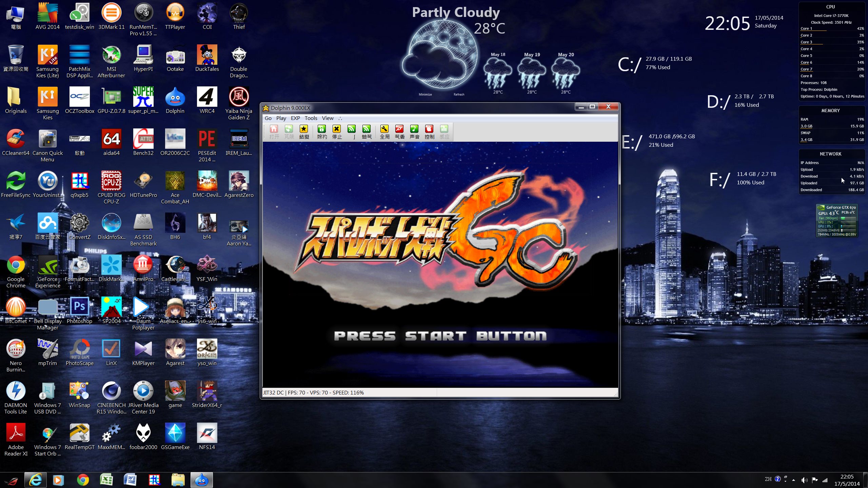Viewport: 868px width, 488px height.
Task: Click the Dolphin status bar FPS text
Action: (314, 392)
